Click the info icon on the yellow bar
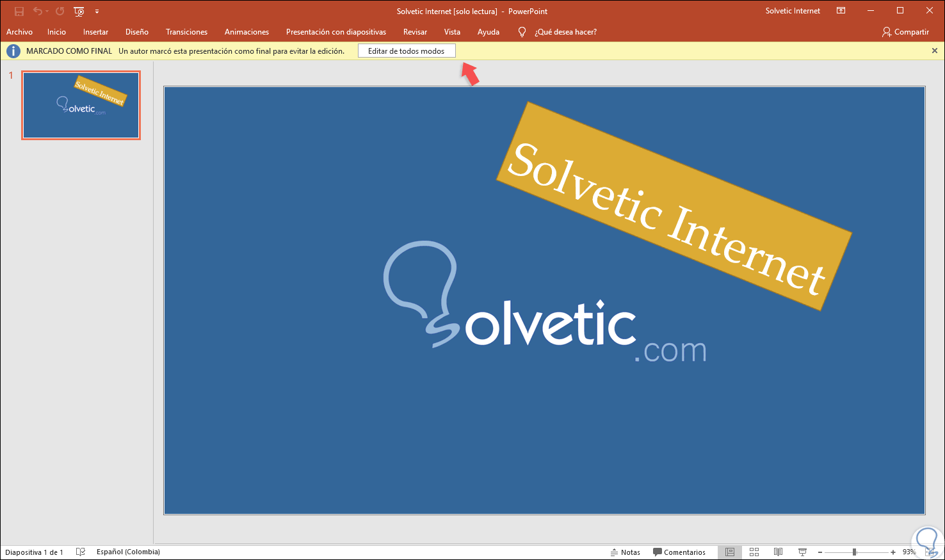The width and height of the screenshot is (945, 560). [x=13, y=51]
